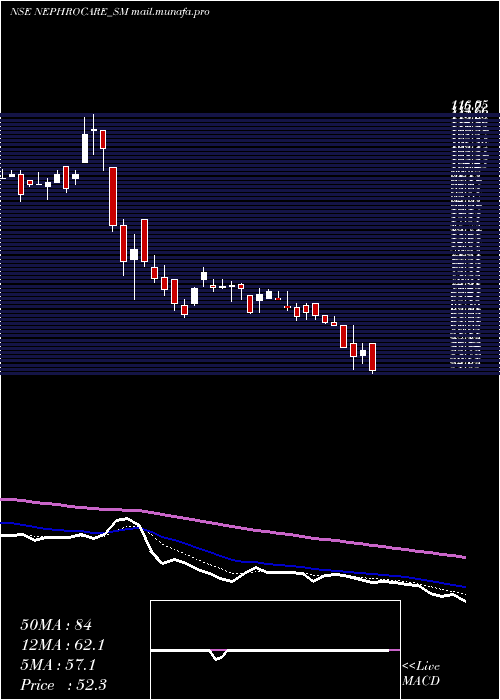The image size is (500, 700).
Task: Click the <<Live MACD label
Action: point(421,673)
